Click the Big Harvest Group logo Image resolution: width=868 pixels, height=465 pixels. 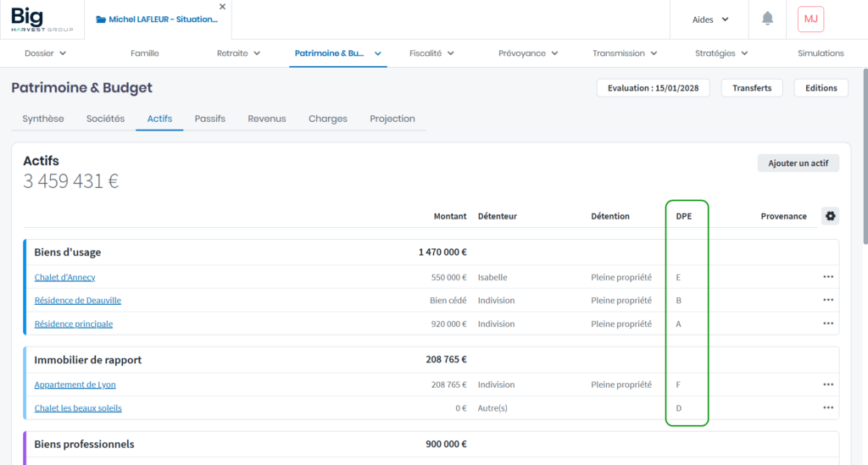pos(42,19)
